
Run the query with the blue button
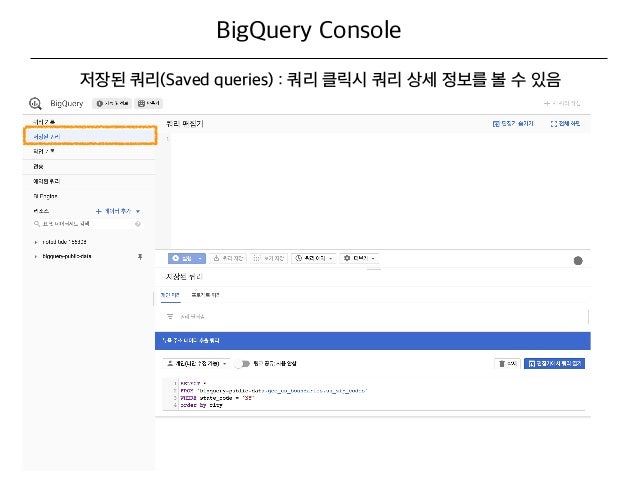[182, 258]
